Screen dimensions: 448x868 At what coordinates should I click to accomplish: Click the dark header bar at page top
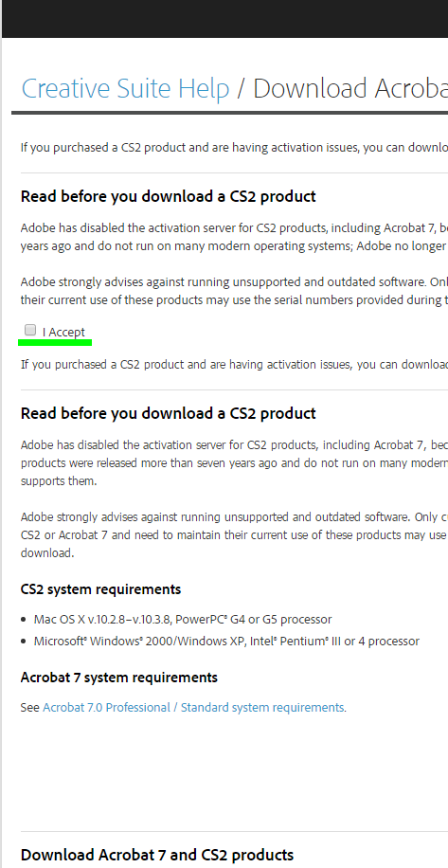pos(225,19)
